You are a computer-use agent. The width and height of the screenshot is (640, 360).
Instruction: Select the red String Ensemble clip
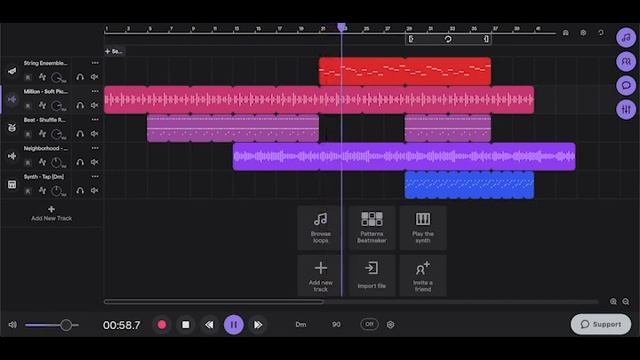[x=405, y=71]
